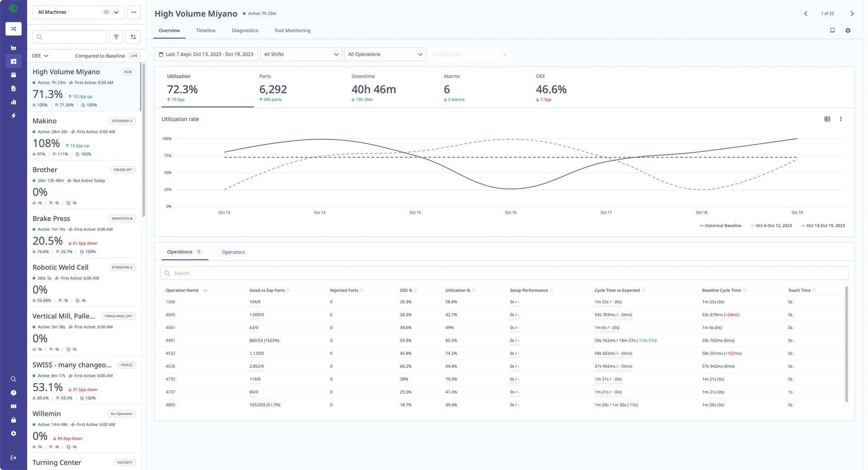Toggle the LIVE badge next to Compared to Baseline
Viewport: 868px width, 470px height.
coord(134,56)
